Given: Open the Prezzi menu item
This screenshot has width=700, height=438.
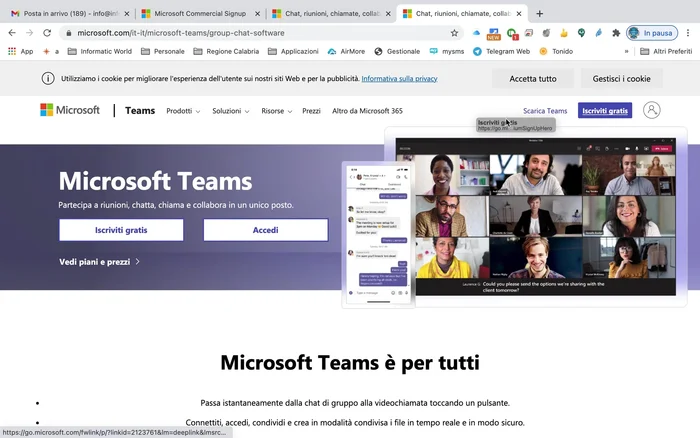Looking at the screenshot, I should point(311,111).
